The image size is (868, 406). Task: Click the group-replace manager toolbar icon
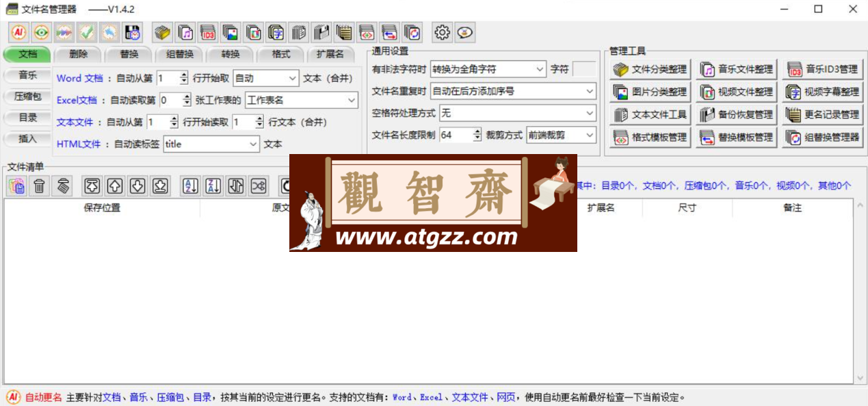coord(412,32)
